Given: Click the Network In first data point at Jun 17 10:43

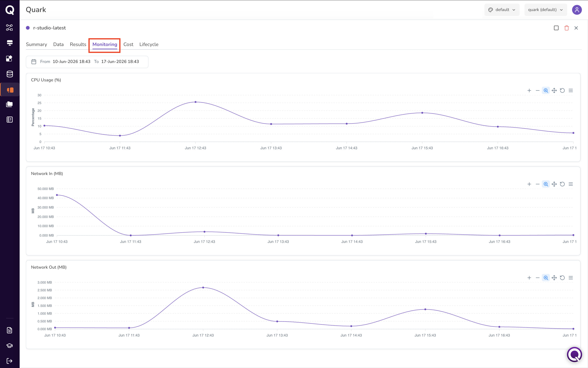Looking at the screenshot, I should [x=57, y=195].
